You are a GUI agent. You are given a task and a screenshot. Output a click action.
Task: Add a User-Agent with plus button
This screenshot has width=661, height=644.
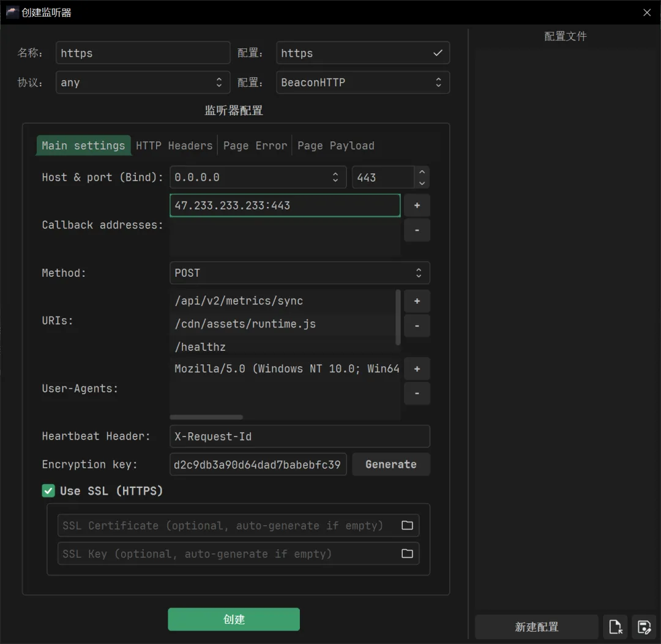point(417,369)
